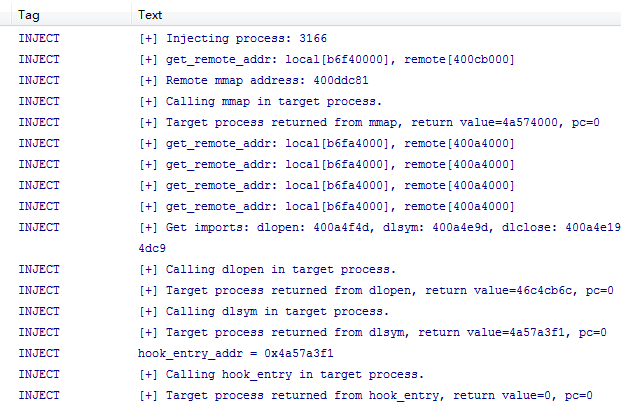This screenshot has width=621, height=414.
Task: Select the "Remote mmap address: 400ddc81" entry
Action: (253, 80)
